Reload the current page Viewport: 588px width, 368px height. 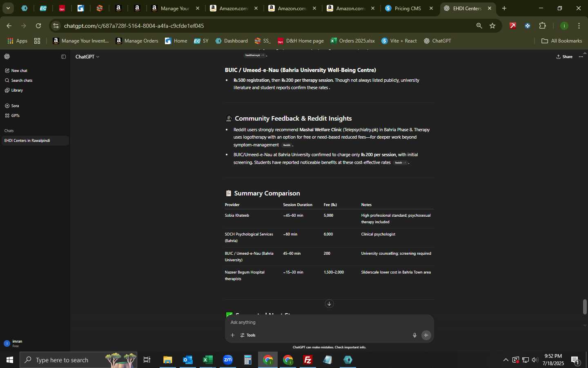38,26
